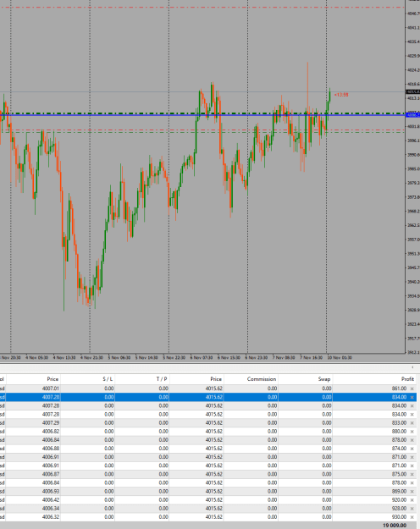
Task: Select the open price 4007.29 cell
Action: [x=51, y=423]
